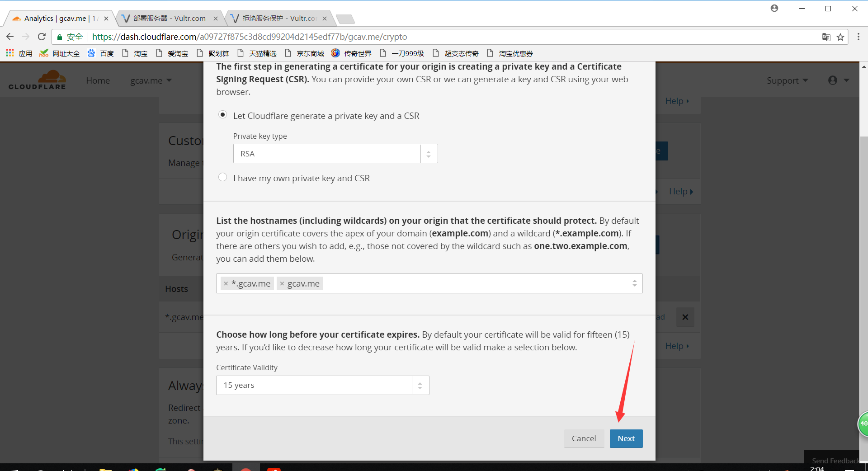Go forward in browser history
The height and width of the screenshot is (471, 868).
point(26,37)
